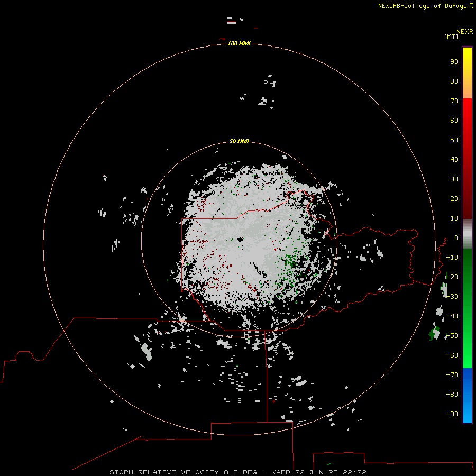Click the 60 knot scale label
The image size is (476, 476).
click(x=454, y=120)
